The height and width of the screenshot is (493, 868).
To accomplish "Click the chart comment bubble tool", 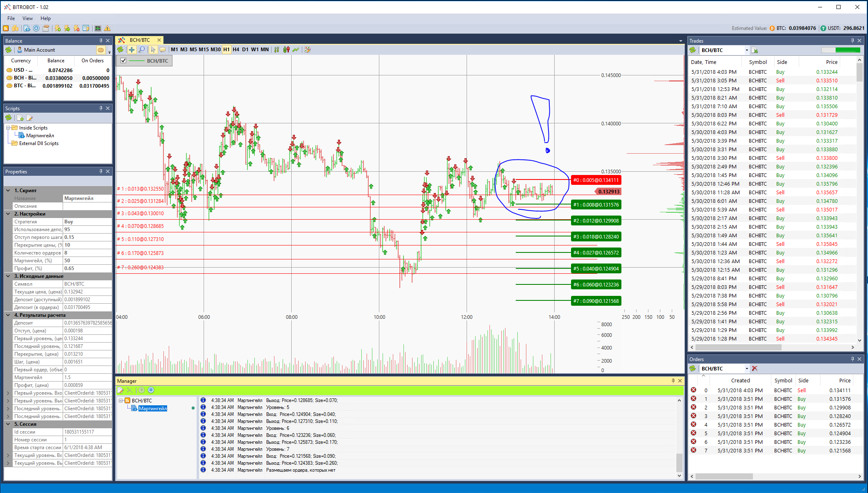I will 163,50.
